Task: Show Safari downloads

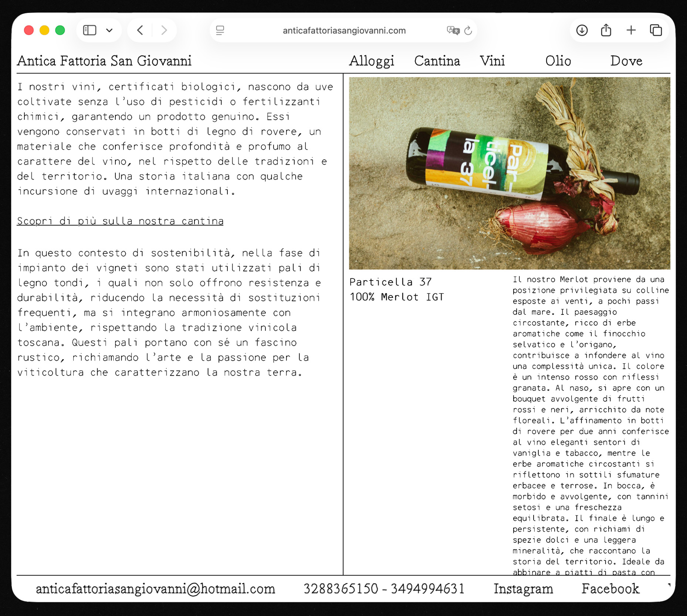Action: point(582,30)
